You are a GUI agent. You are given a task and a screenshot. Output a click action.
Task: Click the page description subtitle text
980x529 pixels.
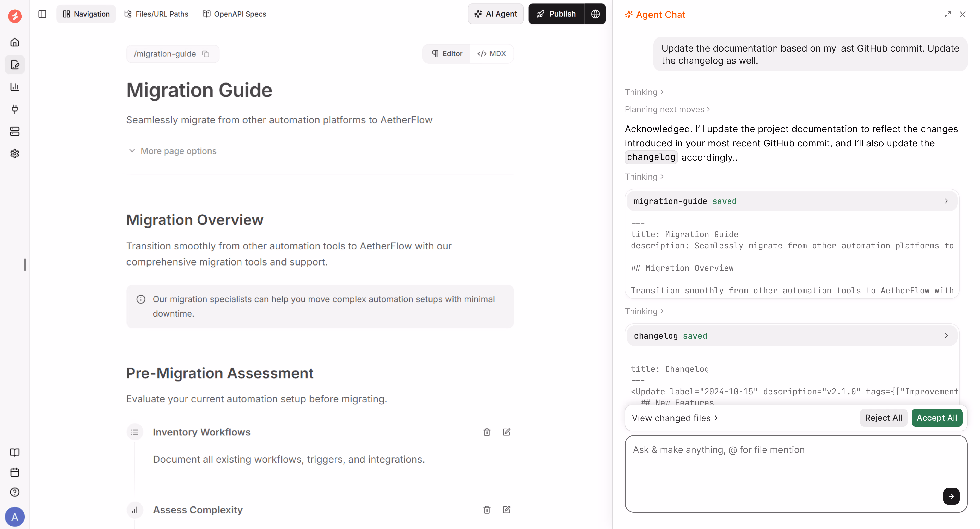[279, 120]
